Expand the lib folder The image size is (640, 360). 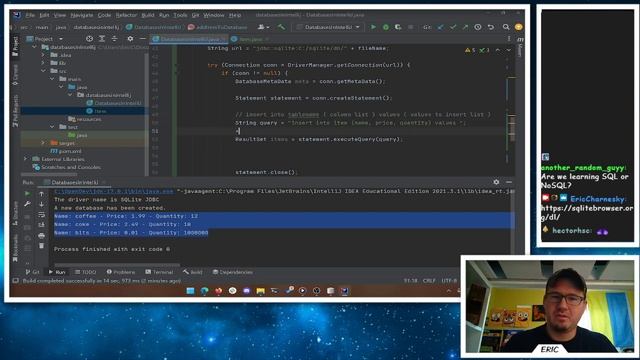[43, 63]
